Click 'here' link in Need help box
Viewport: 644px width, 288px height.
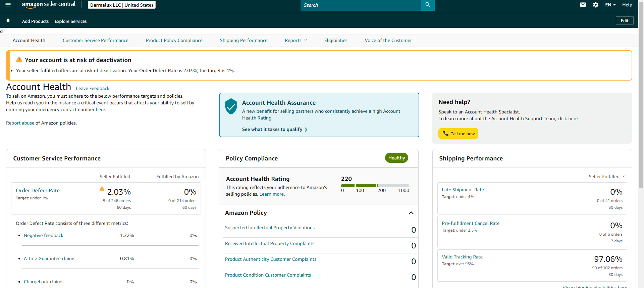pyautogui.click(x=573, y=118)
